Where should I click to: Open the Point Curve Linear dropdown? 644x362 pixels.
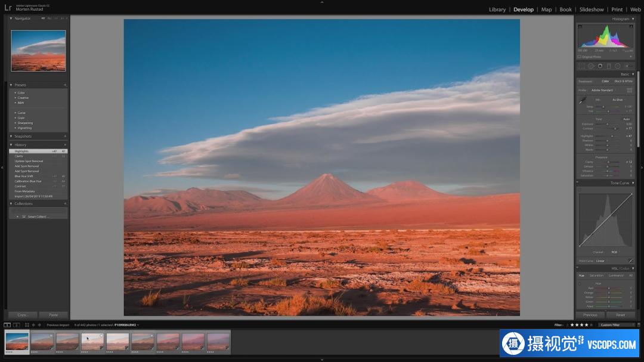click(600, 261)
